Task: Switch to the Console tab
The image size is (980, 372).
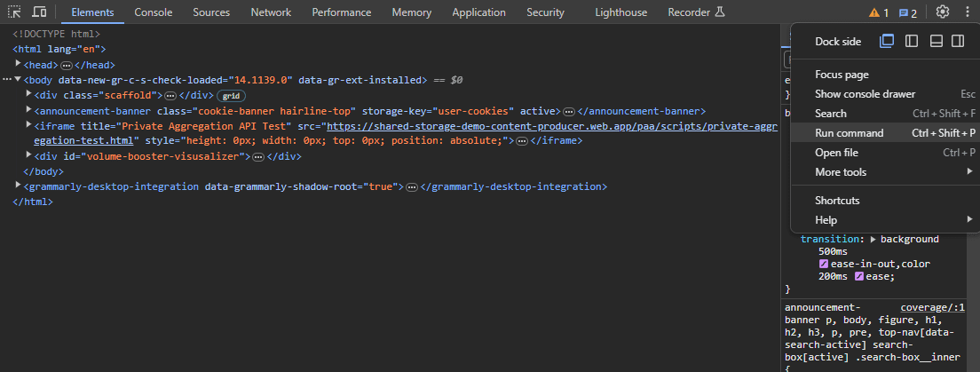Action: coord(153,12)
